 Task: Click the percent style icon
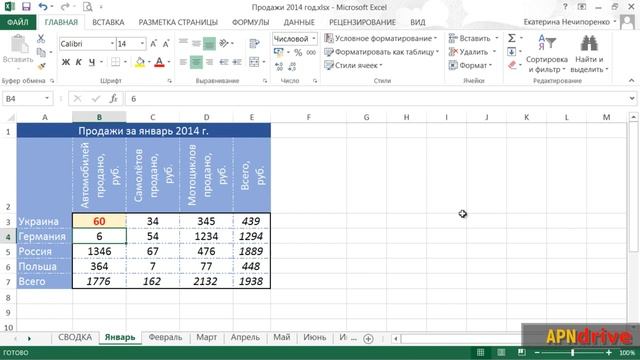[298, 52]
